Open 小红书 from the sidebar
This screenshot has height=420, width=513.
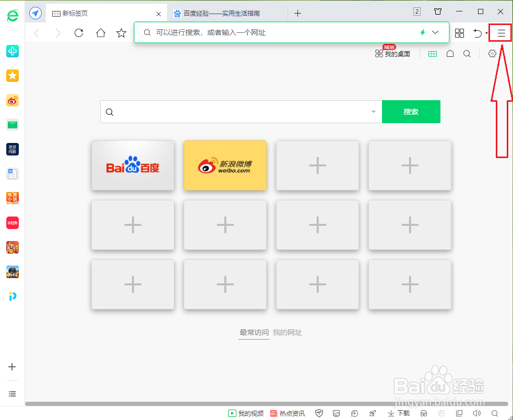pyautogui.click(x=12, y=223)
